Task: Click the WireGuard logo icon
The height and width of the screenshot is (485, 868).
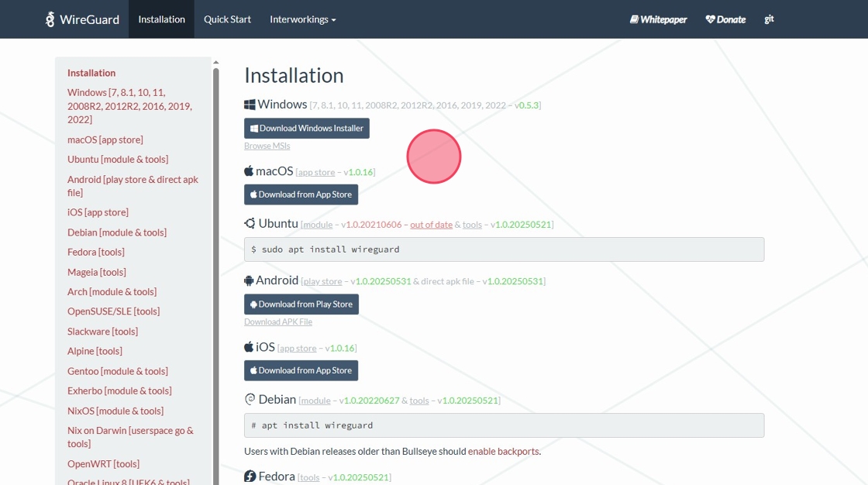Action: click(50, 19)
